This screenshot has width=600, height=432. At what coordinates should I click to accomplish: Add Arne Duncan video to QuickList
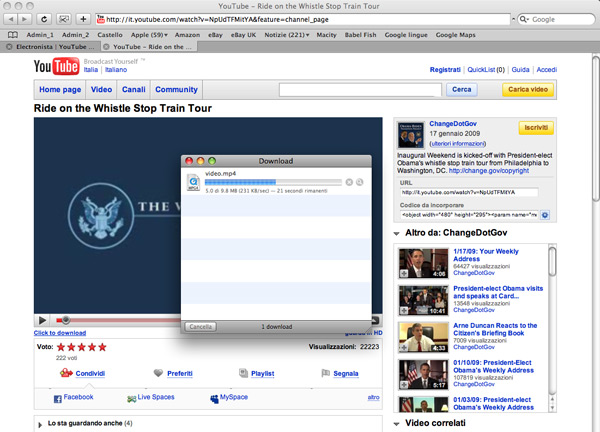point(404,347)
